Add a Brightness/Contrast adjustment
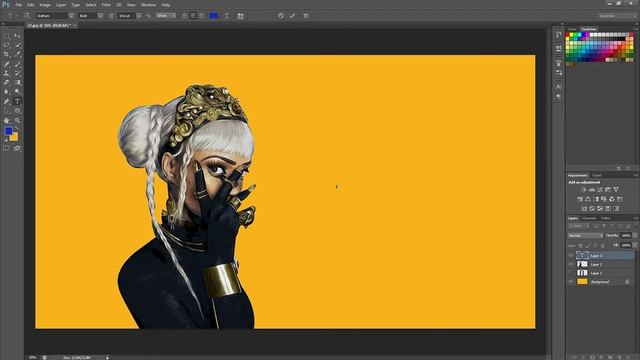Screen dimensions: 640x360 point(584,190)
